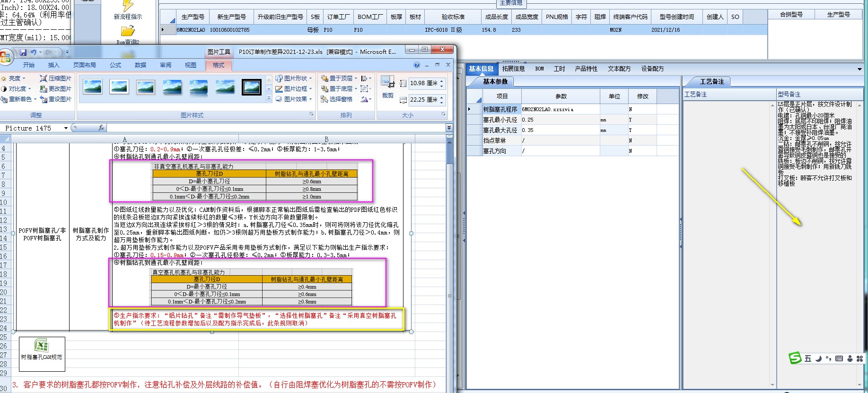Viewport: 868px width, 393px height.
Task: Click 重设图片 (reset picture)
Action: (55, 99)
